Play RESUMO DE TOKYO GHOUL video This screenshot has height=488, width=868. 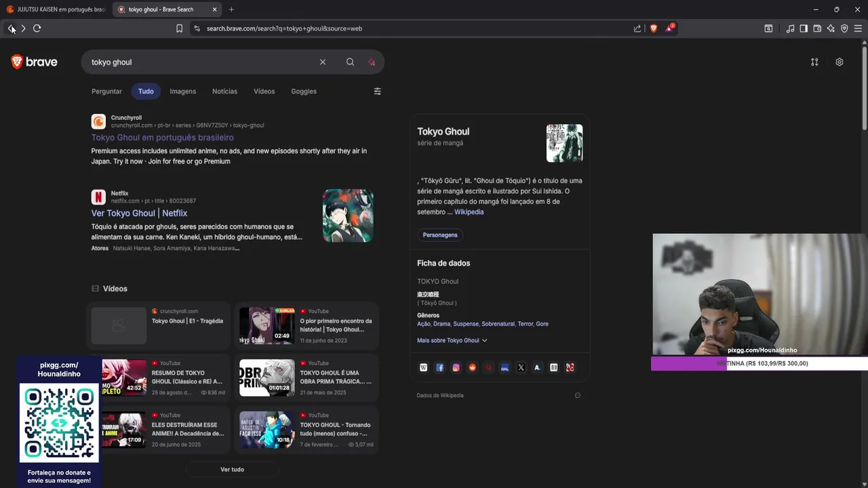[x=158, y=378]
